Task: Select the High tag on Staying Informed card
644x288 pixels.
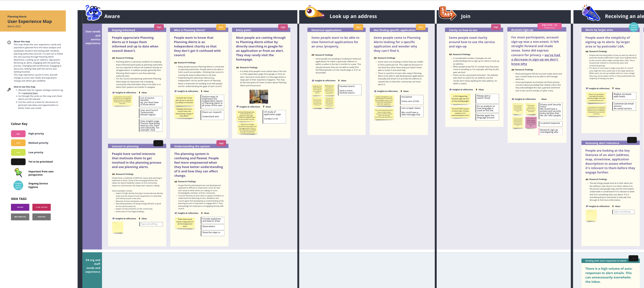Action: (159, 27)
